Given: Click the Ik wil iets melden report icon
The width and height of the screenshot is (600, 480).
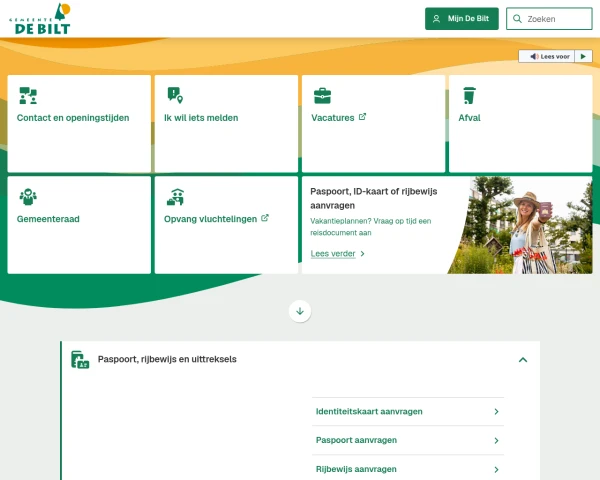Looking at the screenshot, I should coord(175,95).
